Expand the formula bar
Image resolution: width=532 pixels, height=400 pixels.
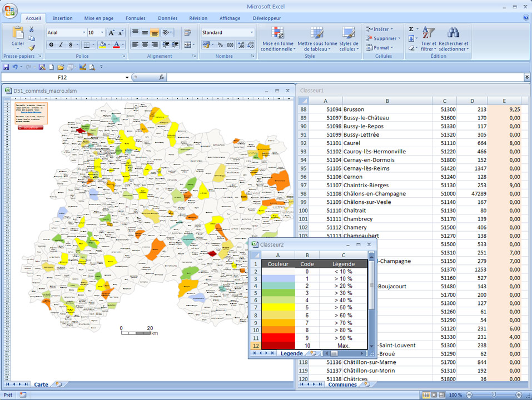[x=527, y=77]
